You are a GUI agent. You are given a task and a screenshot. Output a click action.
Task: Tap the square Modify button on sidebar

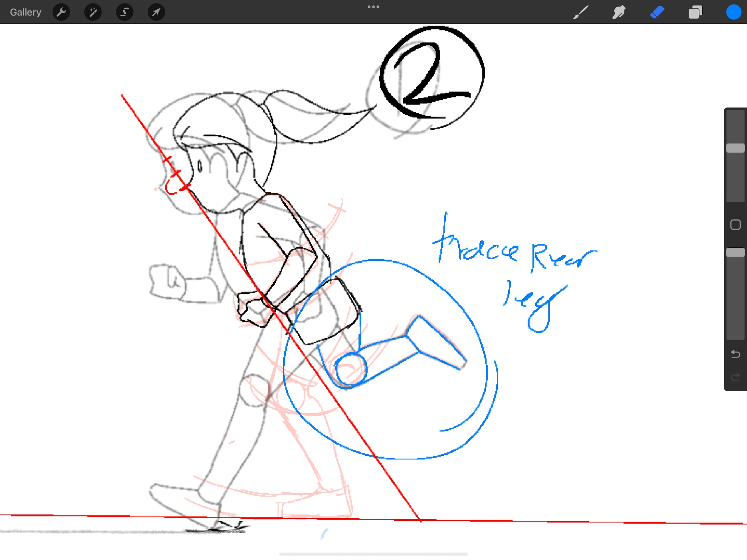pyautogui.click(x=735, y=225)
